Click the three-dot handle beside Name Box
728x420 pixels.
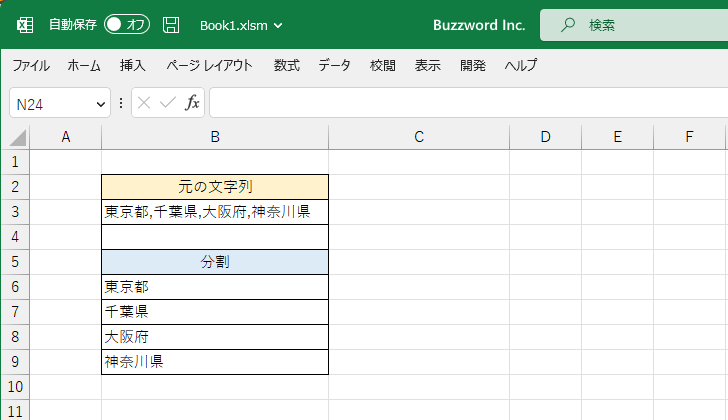pos(121,103)
